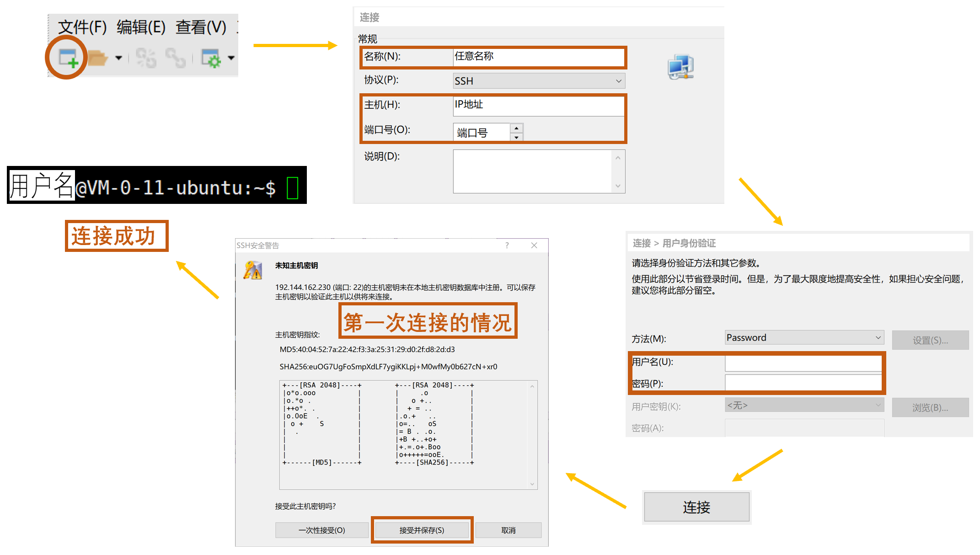The height and width of the screenshot is (555, 980).
Task: Click the fingerprint box scroll-down arrow
Action: pos(532,484)
